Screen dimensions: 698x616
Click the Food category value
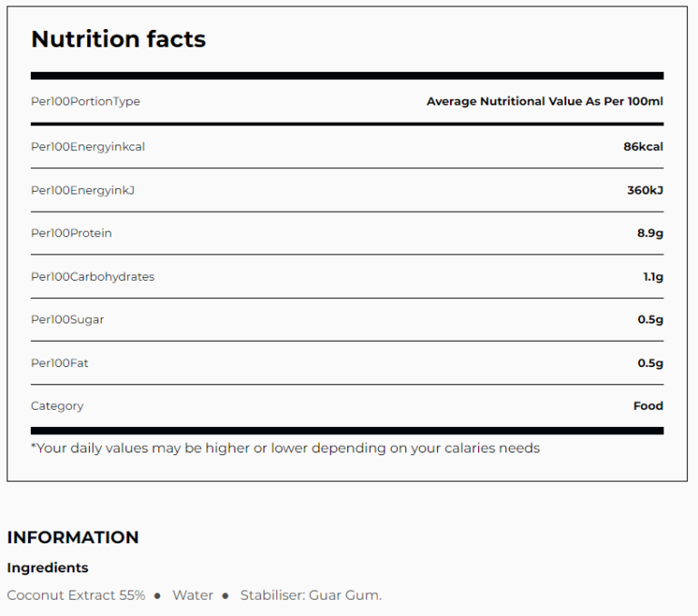click(x=648, y=406)
